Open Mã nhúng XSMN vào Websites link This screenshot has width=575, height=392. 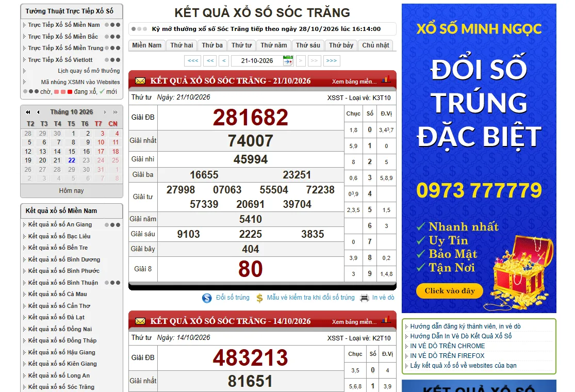[x=80, y=82]
